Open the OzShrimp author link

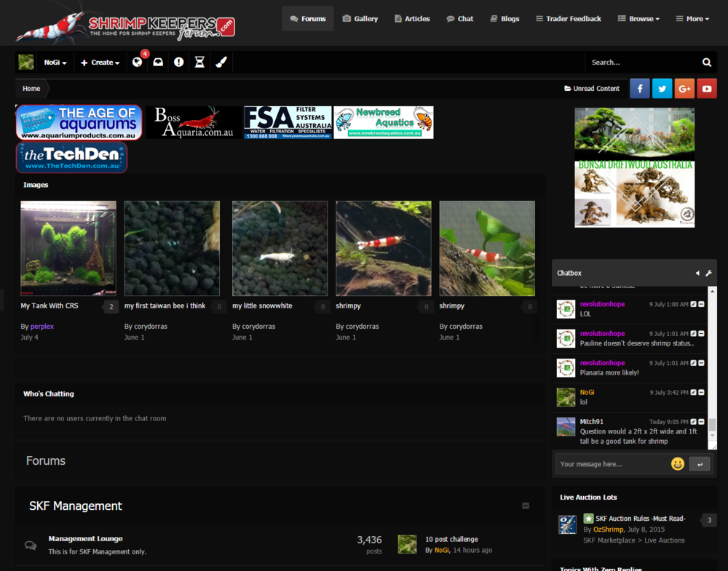coord(608,530)
